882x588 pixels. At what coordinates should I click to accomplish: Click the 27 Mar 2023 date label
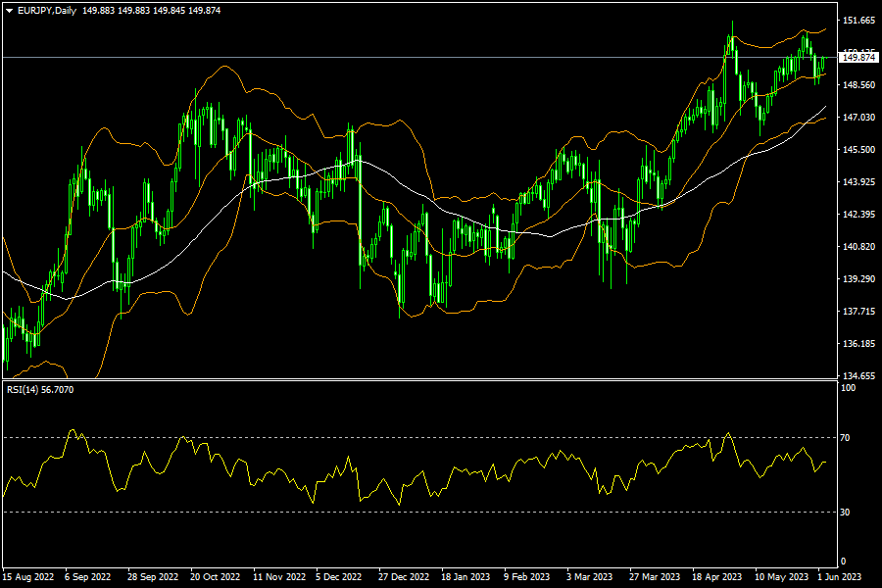(655, 577)
